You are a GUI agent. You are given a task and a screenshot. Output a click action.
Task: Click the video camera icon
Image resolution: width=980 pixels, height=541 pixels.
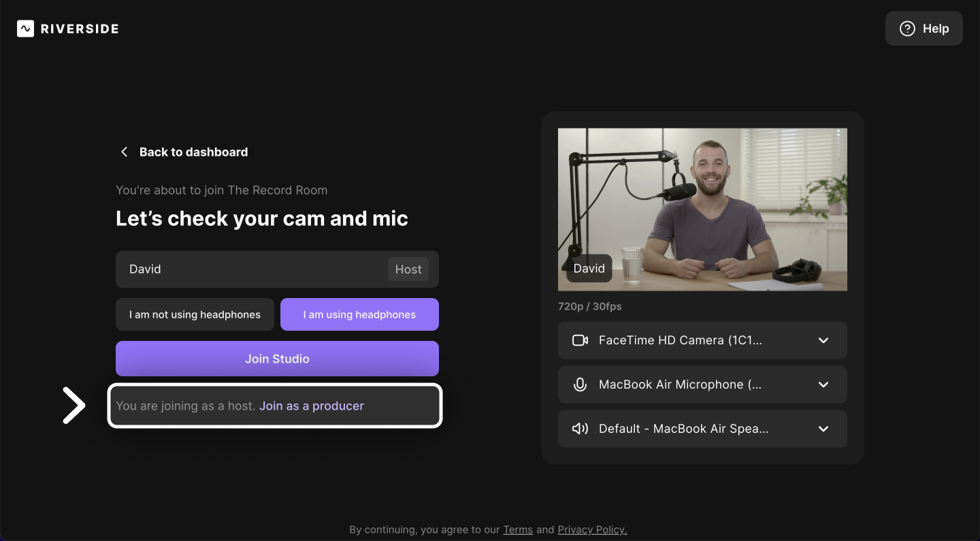click(x=580, y=340)
